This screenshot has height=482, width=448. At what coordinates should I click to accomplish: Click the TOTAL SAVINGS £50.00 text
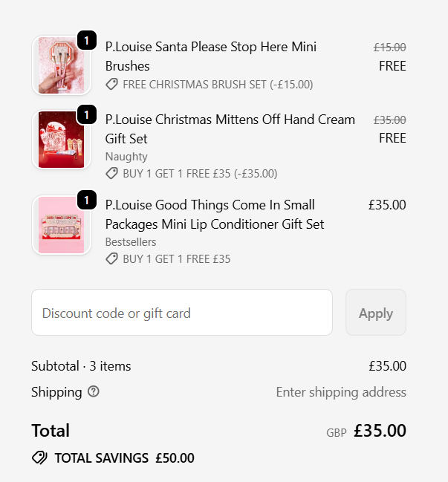[x=124, y=458]
